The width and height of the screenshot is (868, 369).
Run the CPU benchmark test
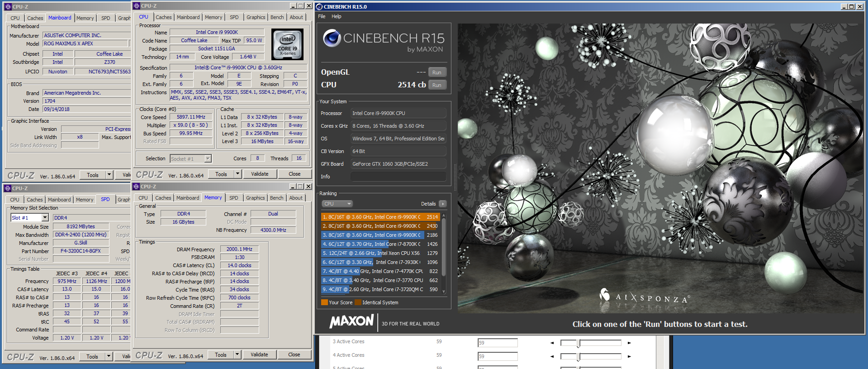[x=437, y=85]
